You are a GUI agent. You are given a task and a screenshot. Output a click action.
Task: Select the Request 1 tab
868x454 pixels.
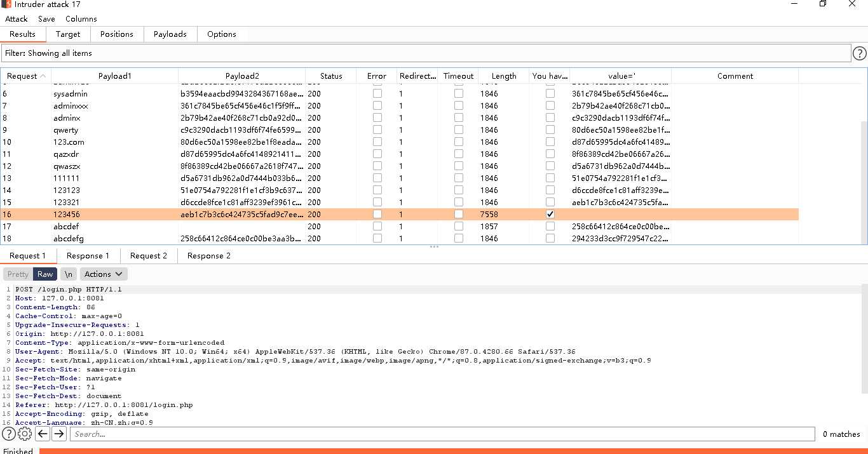[28, 256]
